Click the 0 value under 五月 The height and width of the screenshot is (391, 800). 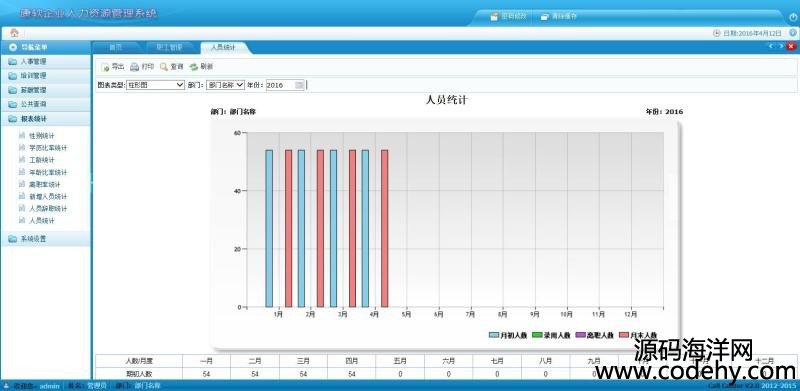400,374
